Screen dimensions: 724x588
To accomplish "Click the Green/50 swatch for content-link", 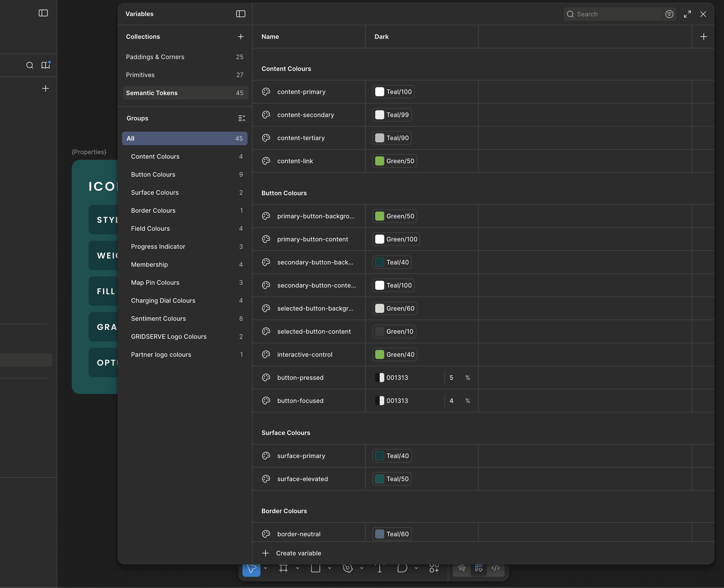I will 380,161.
